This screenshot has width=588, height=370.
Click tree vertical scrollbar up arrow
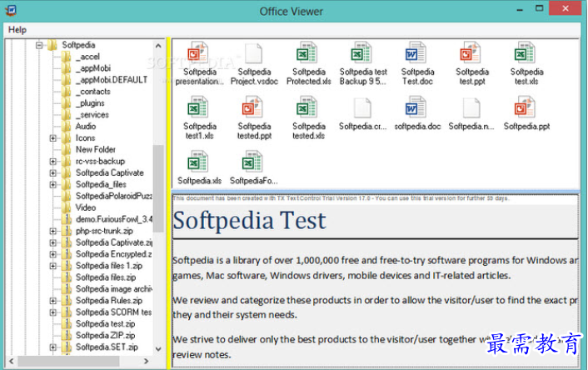(158, 46)
